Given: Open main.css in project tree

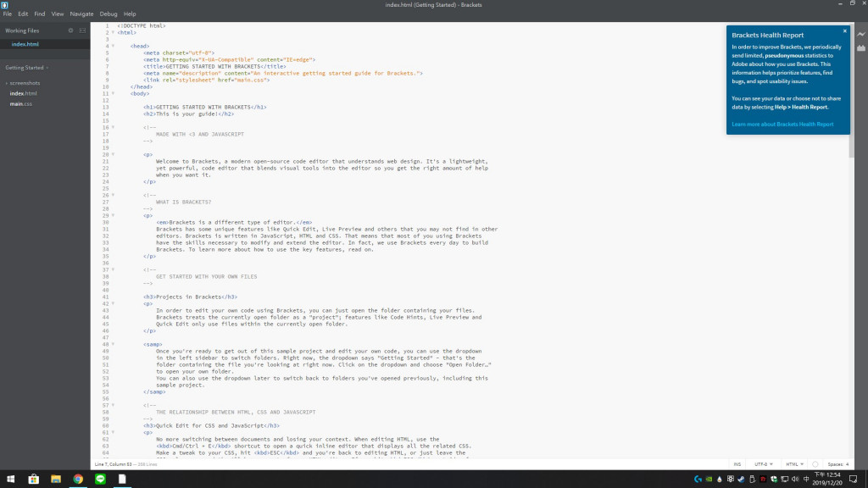Looking at the screenshot, I should pos(21,104).
